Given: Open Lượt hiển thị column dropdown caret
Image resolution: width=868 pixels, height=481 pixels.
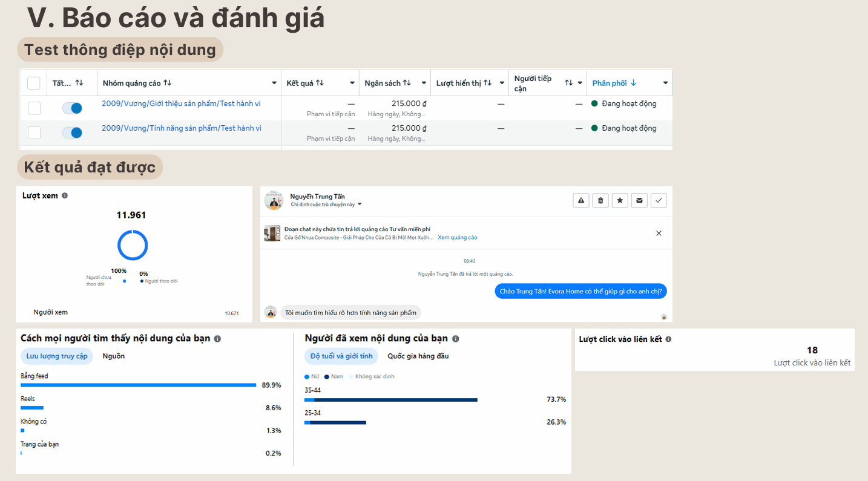Looking at the screenshot, I should [502, 83].
